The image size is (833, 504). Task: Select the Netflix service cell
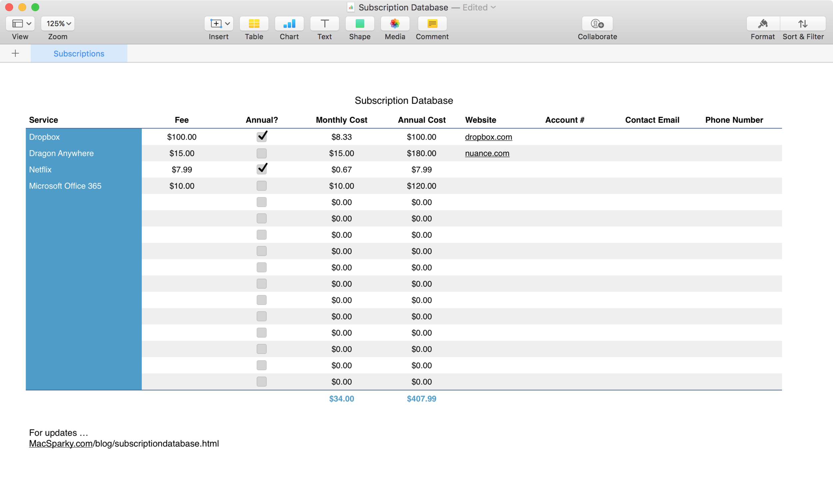pos(84,169)
